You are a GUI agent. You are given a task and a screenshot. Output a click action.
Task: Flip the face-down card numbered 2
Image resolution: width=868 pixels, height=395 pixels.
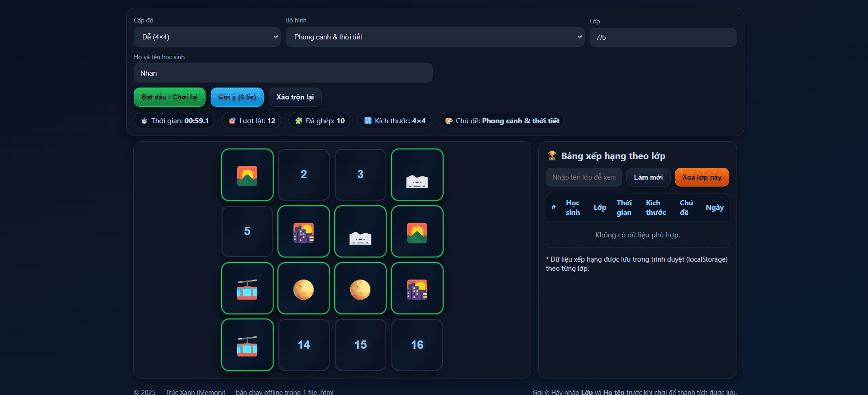[304, 175]
